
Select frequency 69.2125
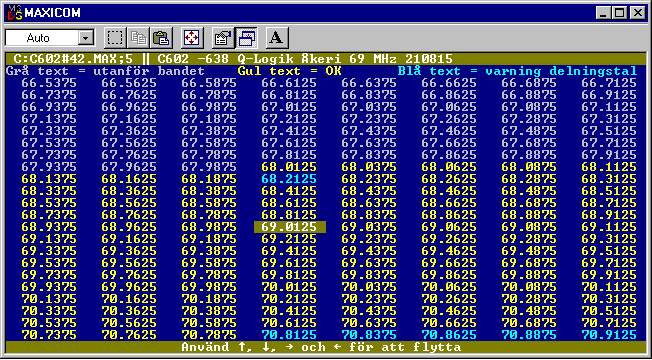289,239
